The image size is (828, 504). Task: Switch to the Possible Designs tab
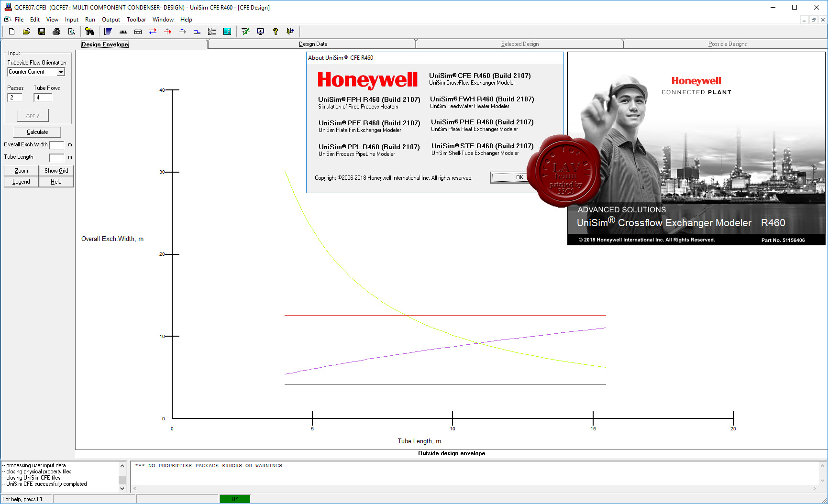tap(727, 44)
